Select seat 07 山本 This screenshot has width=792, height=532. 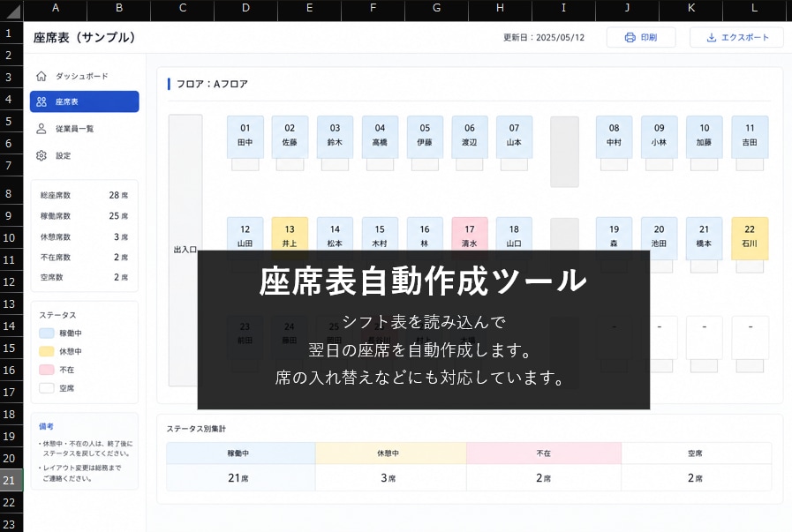(514, 138)
